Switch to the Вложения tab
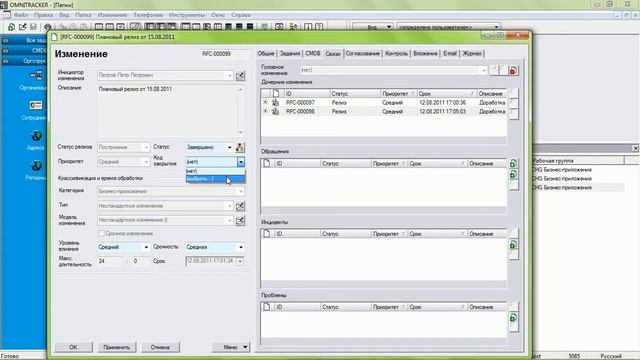Screen dimensions: 640x360 pyautogui.click(x=425, y=53)
